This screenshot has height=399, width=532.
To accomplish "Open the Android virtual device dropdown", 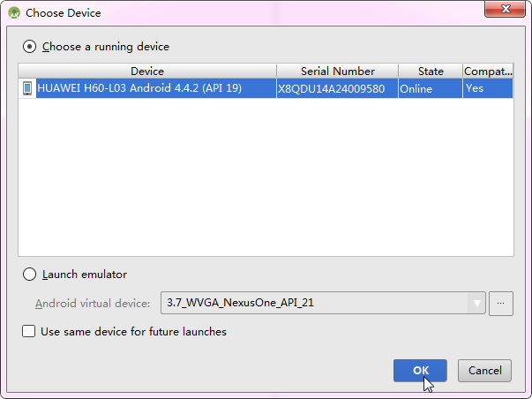I will pyautogui.click(x=322, y=303).
